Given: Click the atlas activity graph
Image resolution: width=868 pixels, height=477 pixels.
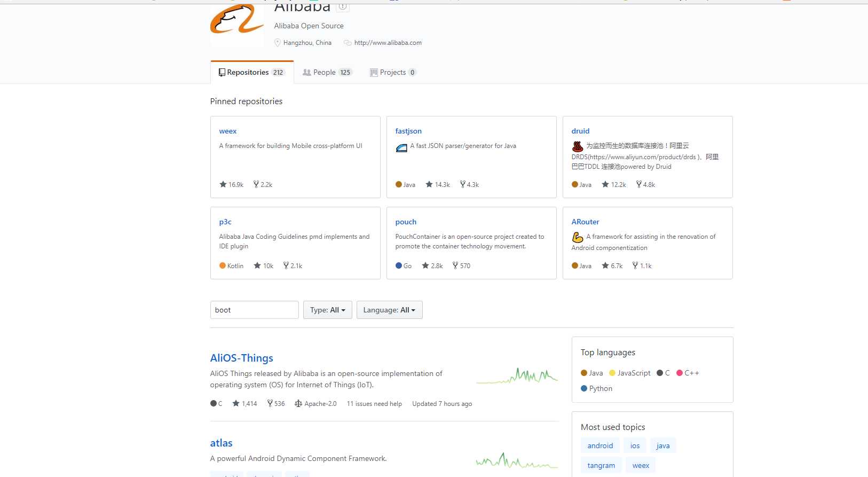Looking at the screenshot, I should 517,460.
